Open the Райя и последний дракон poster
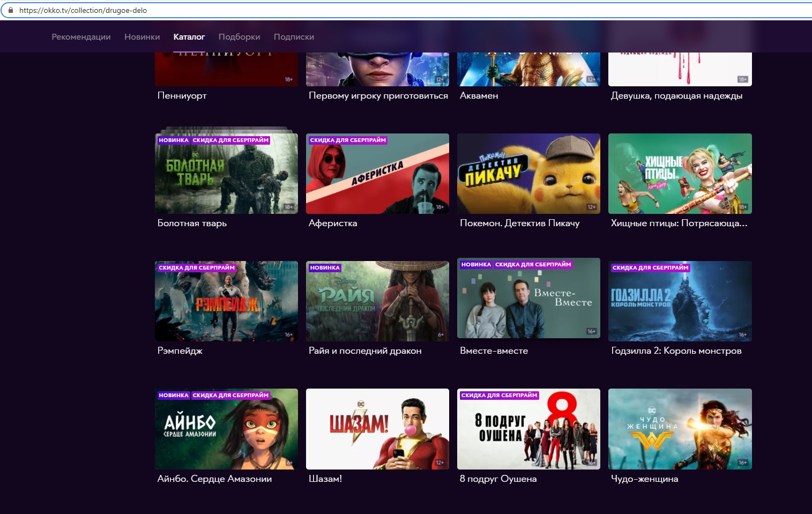This screenshot has height=514, width=812. click(x=377, y=301)
